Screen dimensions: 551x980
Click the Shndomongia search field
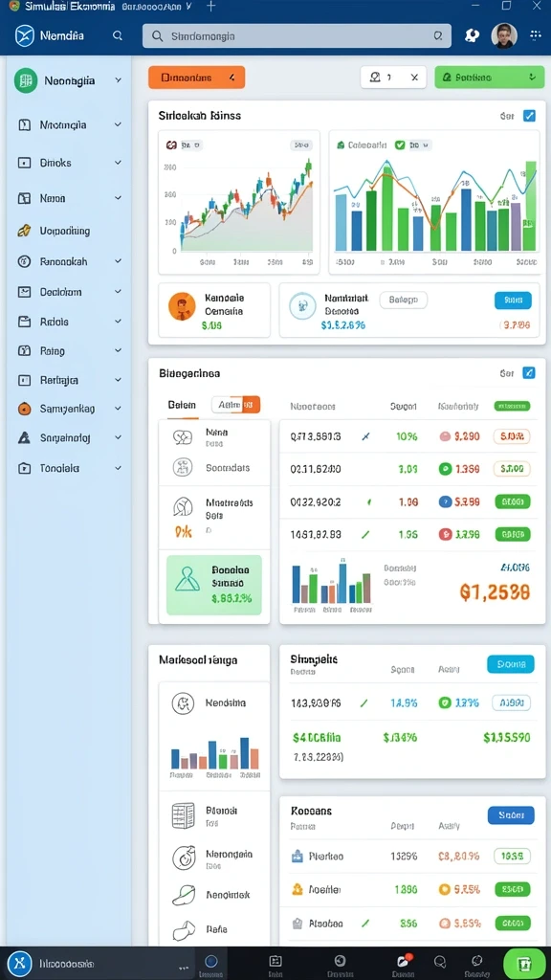tap(297, 36)
